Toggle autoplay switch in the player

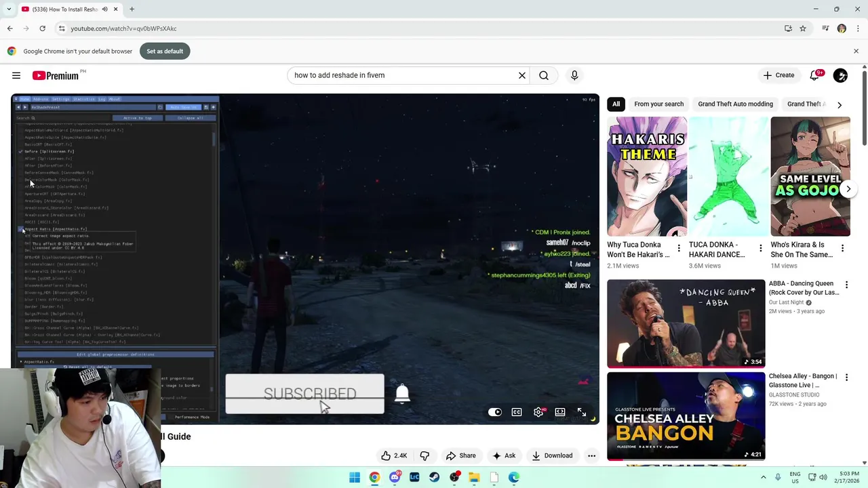point(495,412)
